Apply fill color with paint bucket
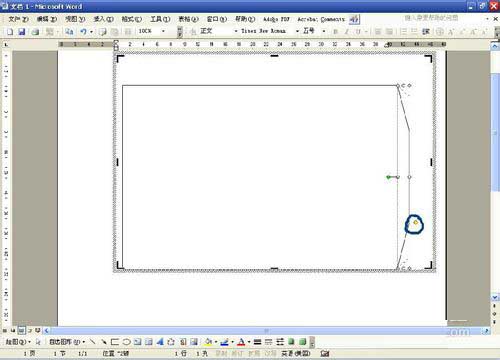This screenshot has width=500, height=360. click(209, 342)
